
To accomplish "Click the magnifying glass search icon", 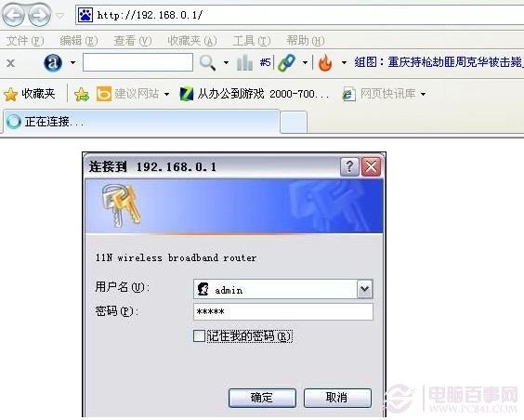I will pyautogui.click(x=207, y=62).
